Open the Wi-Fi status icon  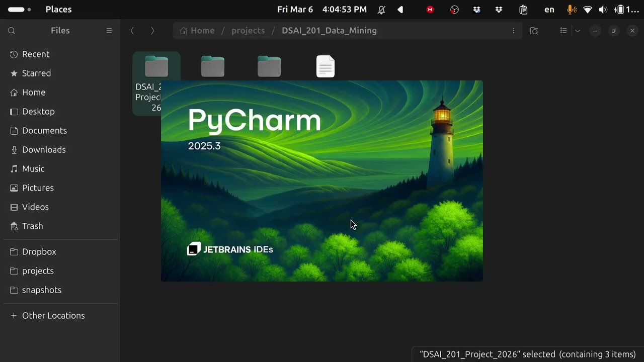588,10
